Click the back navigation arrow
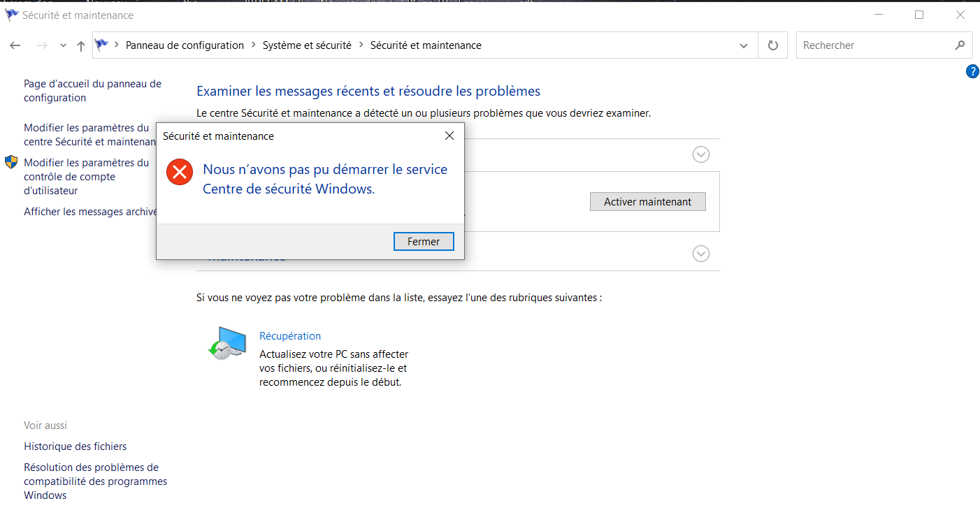 click(15, 45)
